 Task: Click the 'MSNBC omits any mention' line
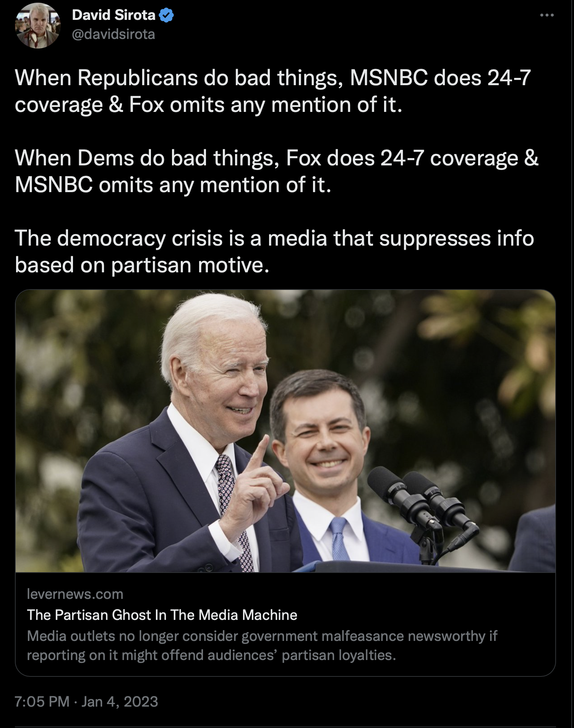click(x=173, y=185)
